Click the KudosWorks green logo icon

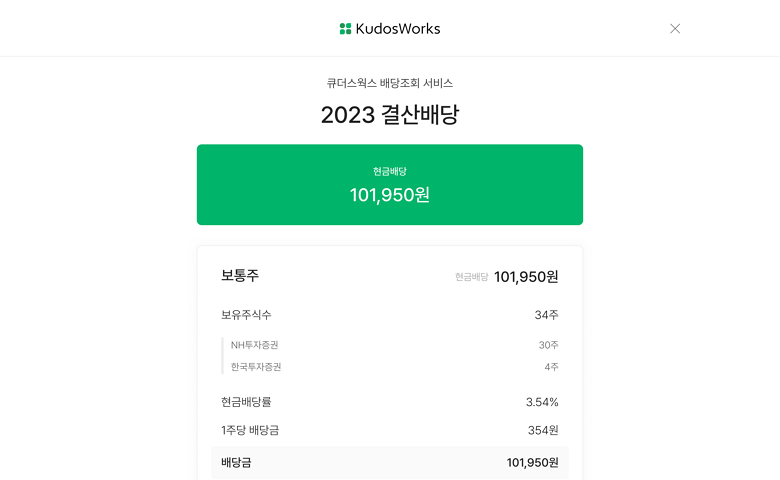[x=345, y=29]
